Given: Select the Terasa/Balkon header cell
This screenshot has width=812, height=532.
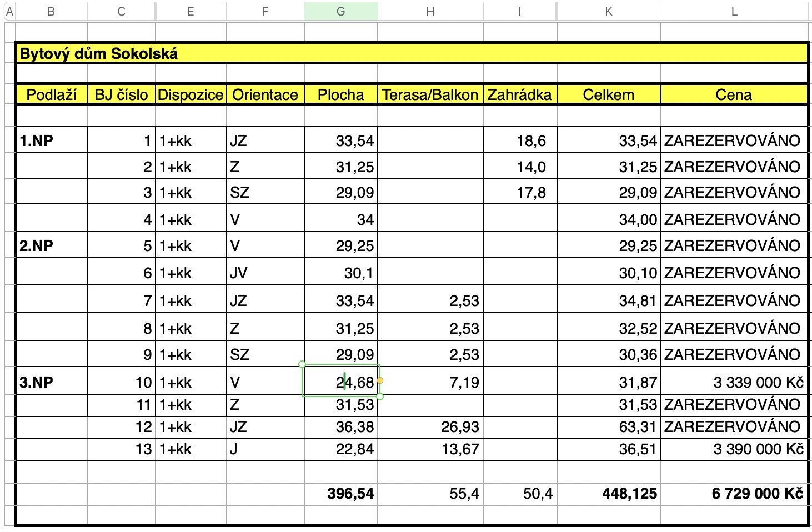Looking at the screenshot, I should point(430,95).
